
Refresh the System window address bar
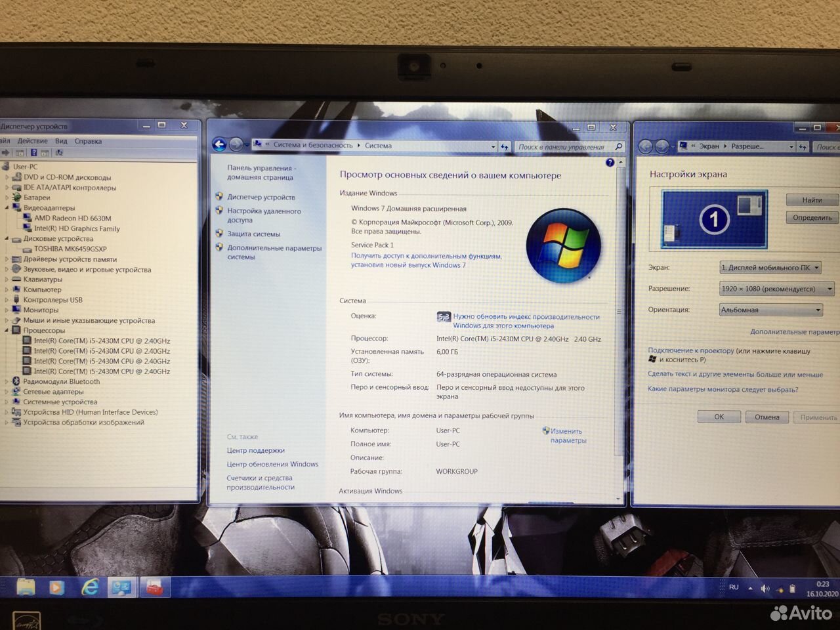[505, 146]
